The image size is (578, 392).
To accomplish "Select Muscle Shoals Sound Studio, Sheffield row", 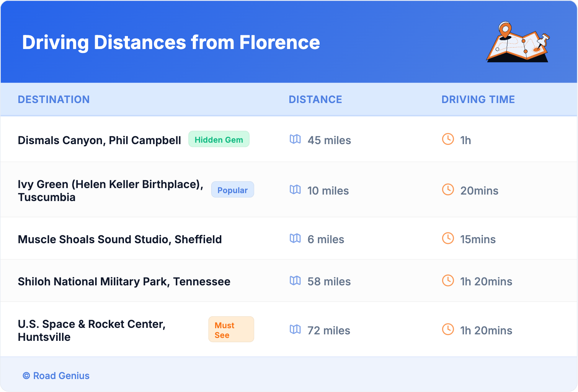I will 120,239.
